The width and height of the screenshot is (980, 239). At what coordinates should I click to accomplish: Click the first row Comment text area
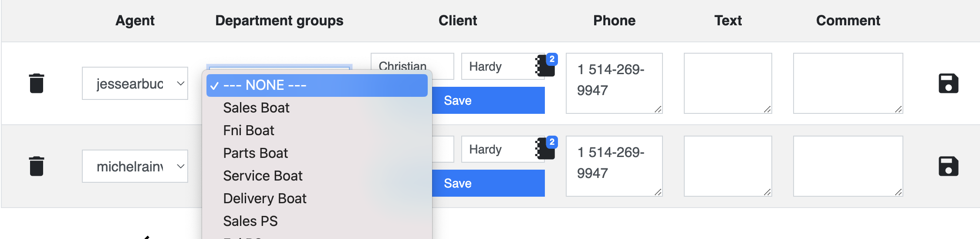point(848,83)
